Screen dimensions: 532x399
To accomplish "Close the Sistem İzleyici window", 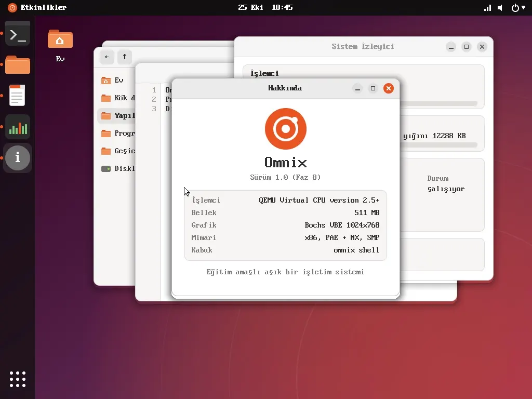I will point(482,47).
